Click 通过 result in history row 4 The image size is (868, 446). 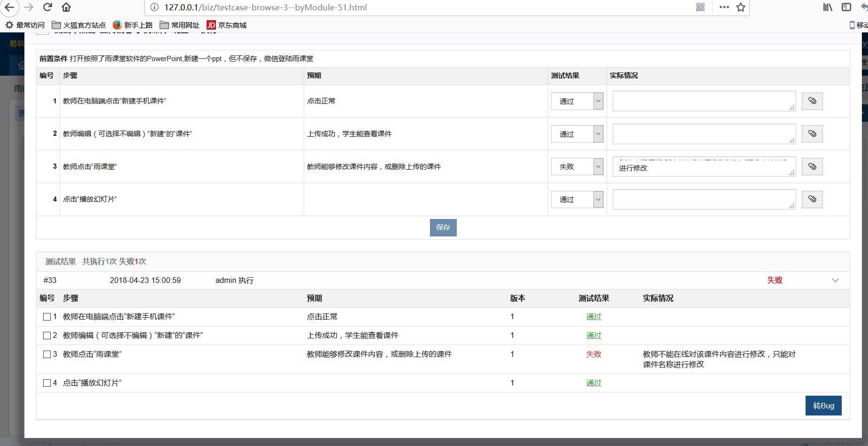point(593,383)
